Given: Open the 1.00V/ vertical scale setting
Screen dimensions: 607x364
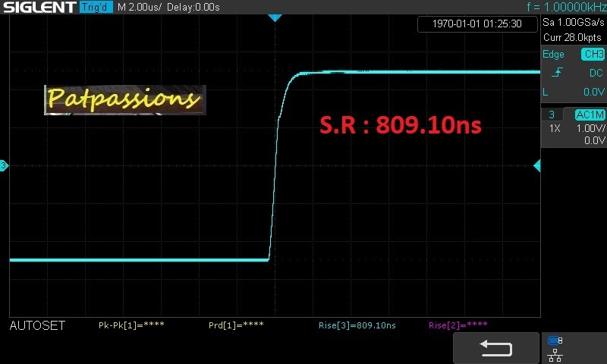Looking at the screenshot, I should pos(589,128).
